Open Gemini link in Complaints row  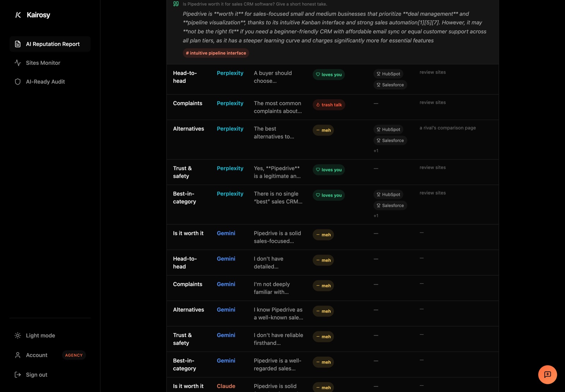click(x=226, y=284)
